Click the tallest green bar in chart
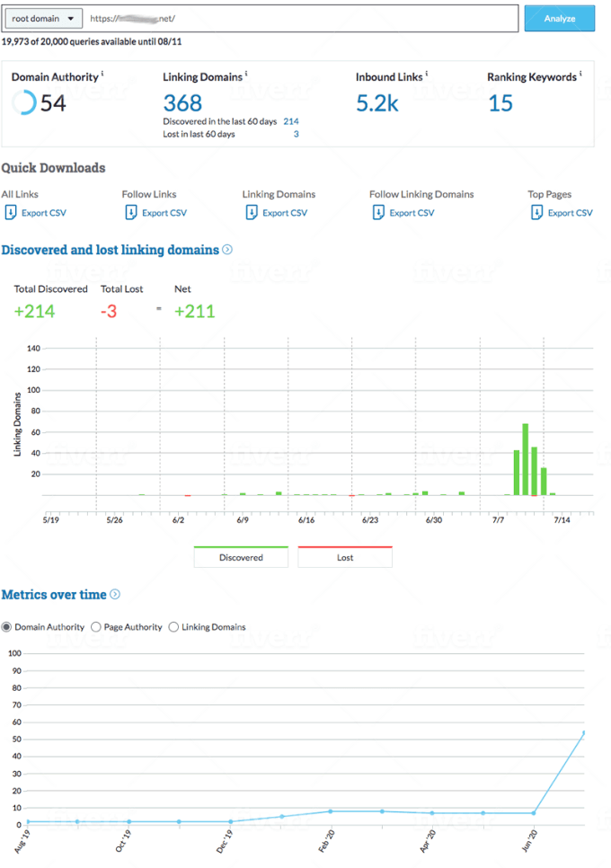This screenshot has height=868, width=611. [x=526, y=459]
